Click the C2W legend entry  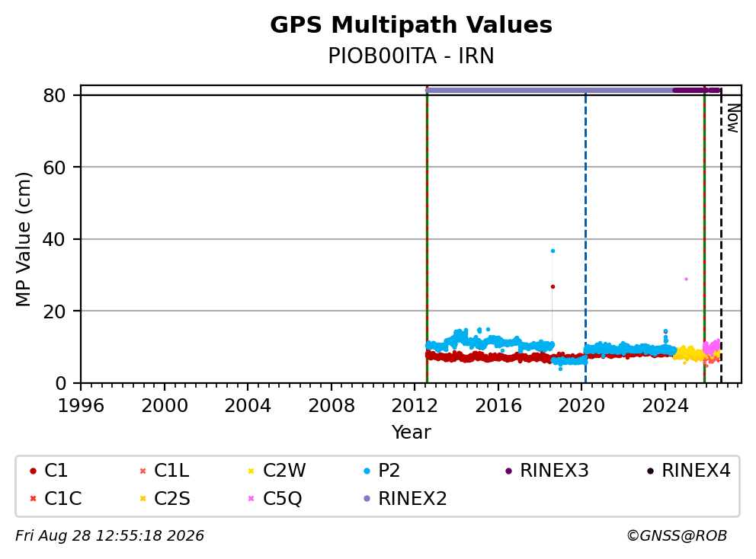277,471
